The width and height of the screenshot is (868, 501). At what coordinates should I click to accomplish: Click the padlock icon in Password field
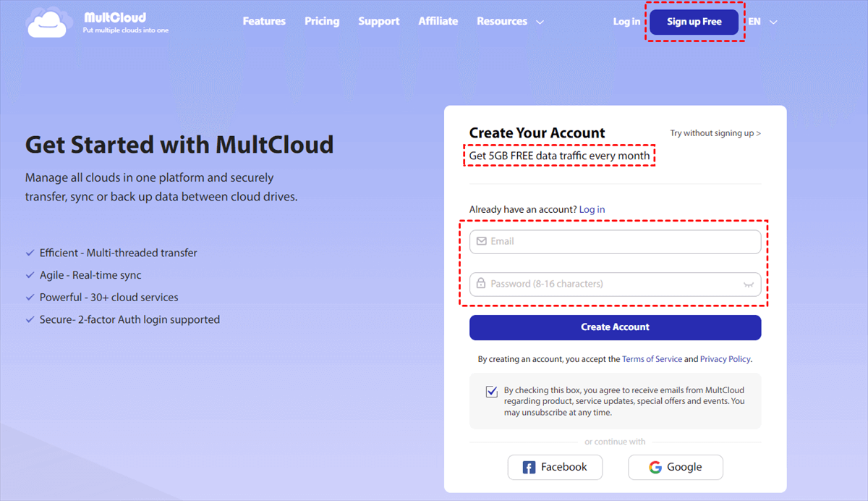481,284
